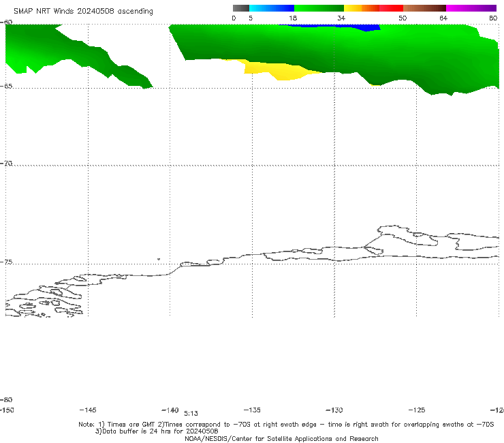Click the latitude label '-80'
504x443 pixels.
point(6,400)
